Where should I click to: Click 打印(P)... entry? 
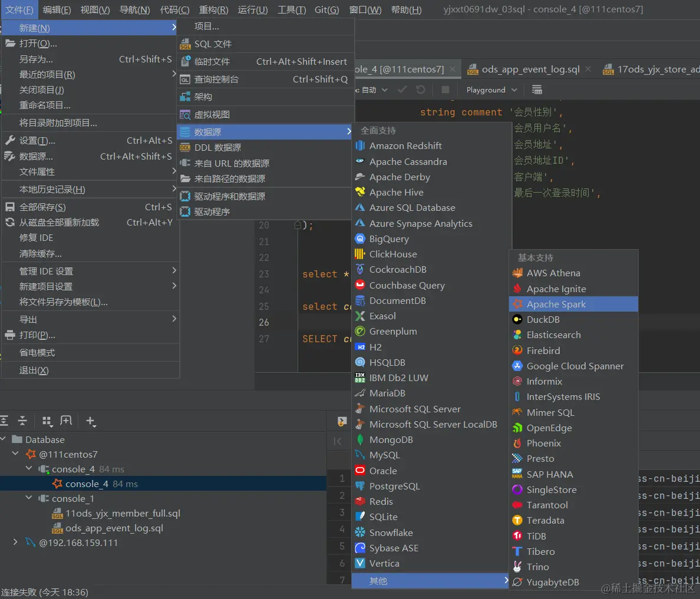tap(90, 335)
